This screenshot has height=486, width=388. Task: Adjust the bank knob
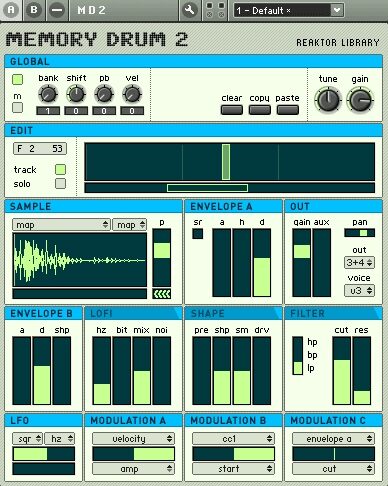(48, 94)
